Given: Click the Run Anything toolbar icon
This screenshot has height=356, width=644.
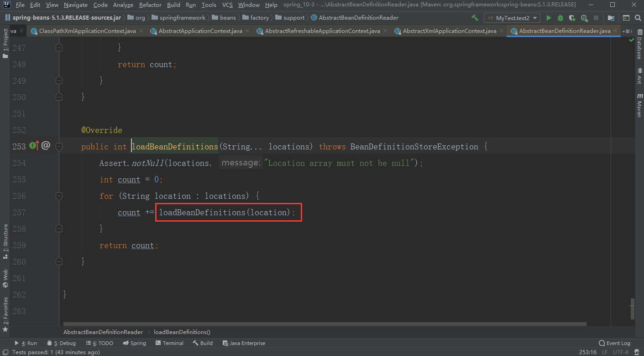Looking at the screenshot, I should pyautogui.click(x=626, y=18).
